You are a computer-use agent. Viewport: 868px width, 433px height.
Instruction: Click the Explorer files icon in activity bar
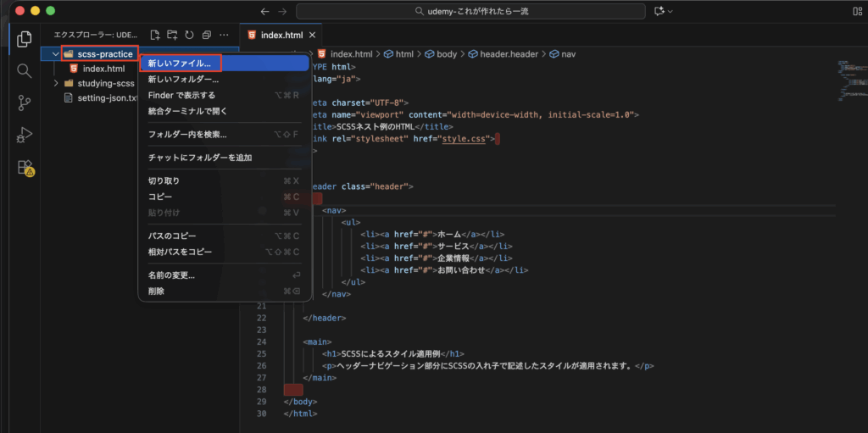pos(25,39)
